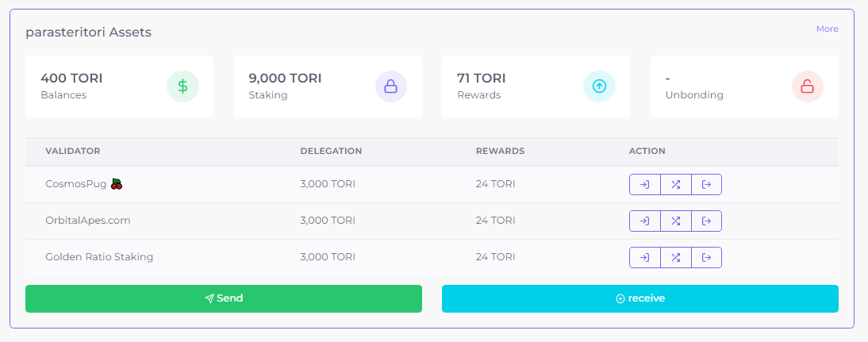Click unbond icon for OrbitalApes.com

[x=706, y=221]
